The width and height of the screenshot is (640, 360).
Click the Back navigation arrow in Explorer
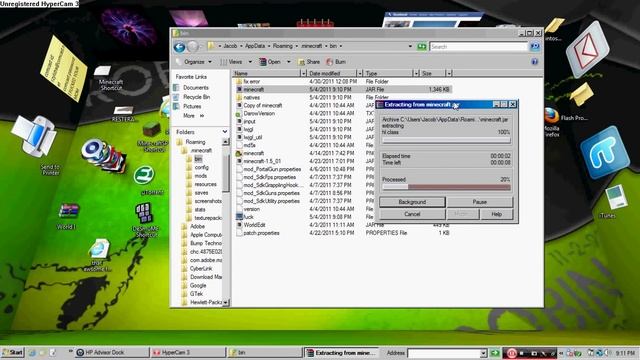[x=179, y=47]
